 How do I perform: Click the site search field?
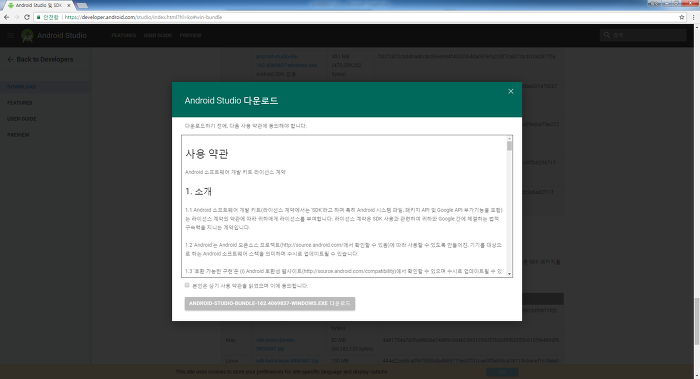pos(643,35)
